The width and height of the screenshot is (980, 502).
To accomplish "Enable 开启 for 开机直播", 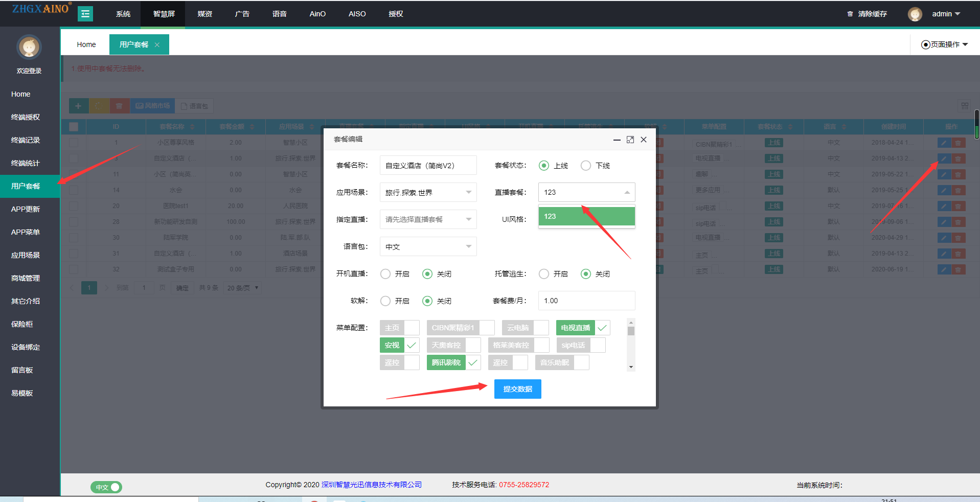I will (x=385, y=274).
